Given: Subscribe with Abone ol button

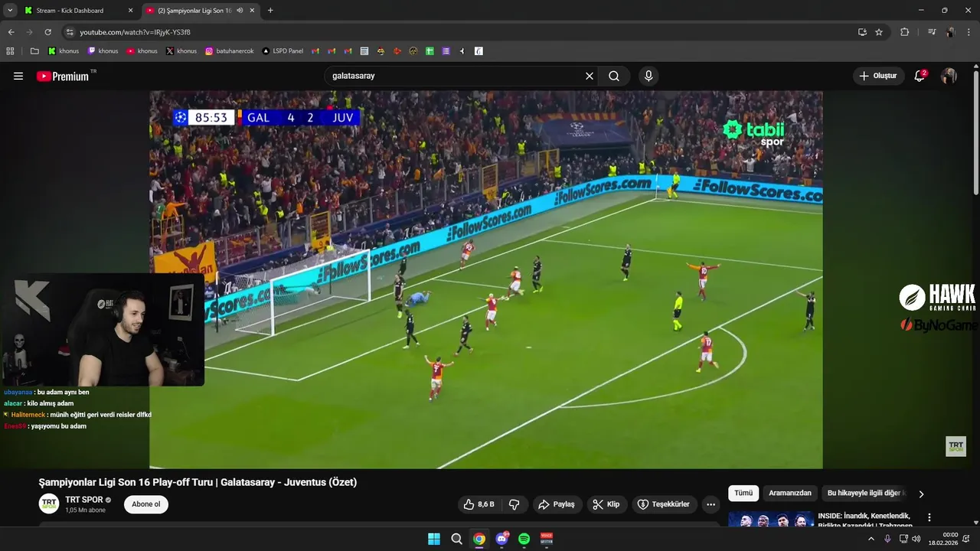Looking at the screenshot, I should click(x=146, y=504).
